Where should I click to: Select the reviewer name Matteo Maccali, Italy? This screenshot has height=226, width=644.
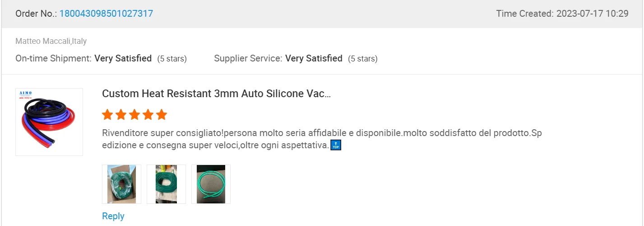pyautogui.click(x=51, y=41)
